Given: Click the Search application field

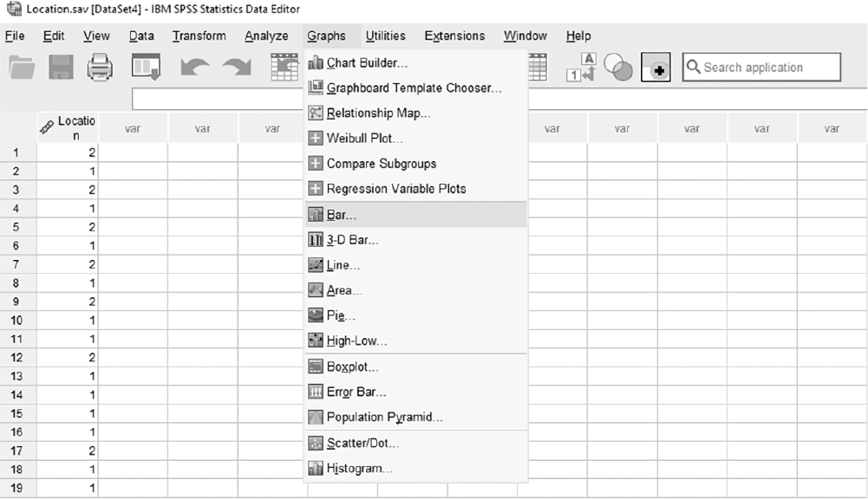Looking at the screenshot, I should [761, 68].
